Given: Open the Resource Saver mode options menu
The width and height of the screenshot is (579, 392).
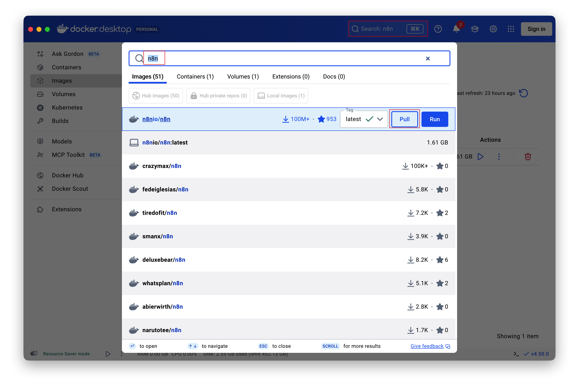Looking at the screenshot, I should coord(121,354).
